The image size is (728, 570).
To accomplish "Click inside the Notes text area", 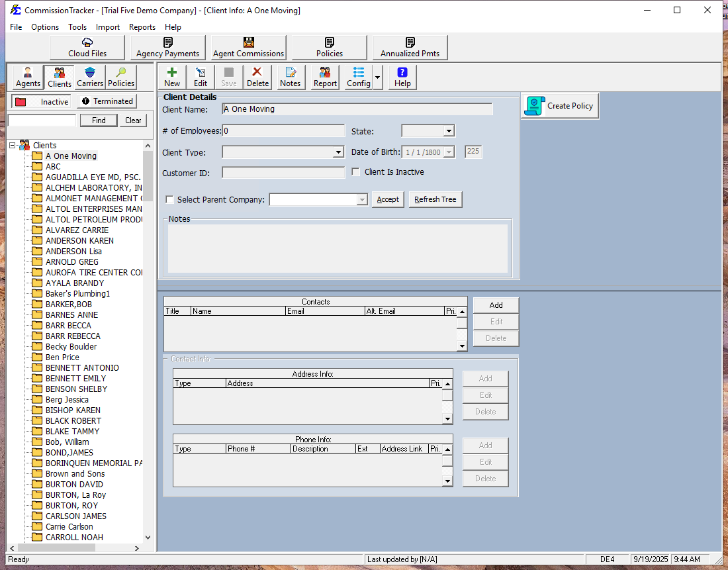I will click(338, 248).
